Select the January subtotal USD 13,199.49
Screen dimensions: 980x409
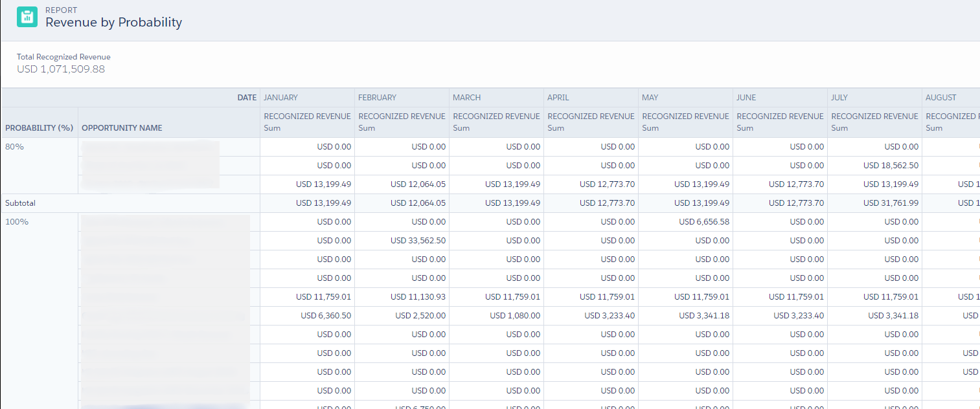point(323,203)
